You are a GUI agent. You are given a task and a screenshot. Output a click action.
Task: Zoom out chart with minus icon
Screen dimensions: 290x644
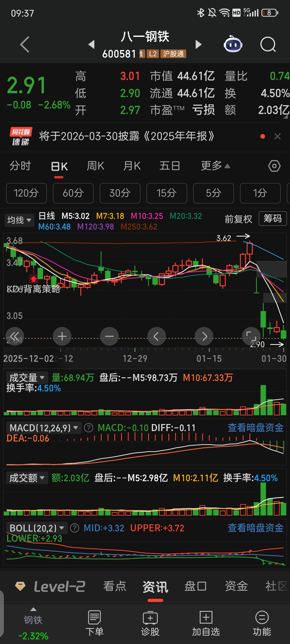(109, 336)
